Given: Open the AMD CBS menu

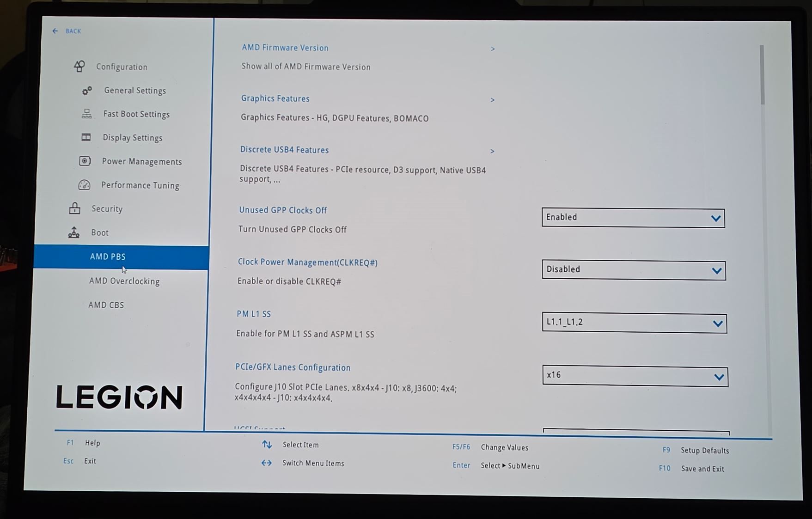Looking at the screenshot, I should tap(106, 305).
